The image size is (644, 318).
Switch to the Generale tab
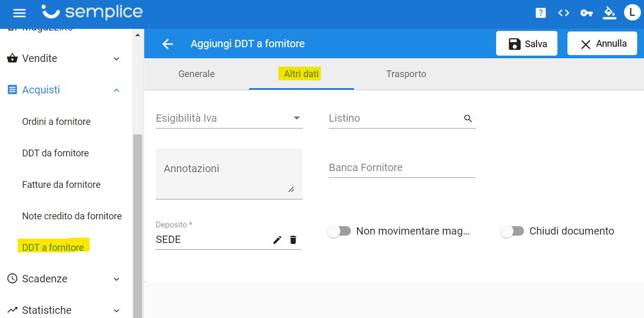coord(197,74)
